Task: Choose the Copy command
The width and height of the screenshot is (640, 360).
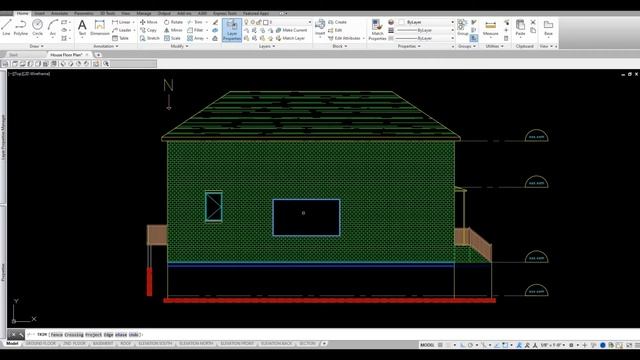Action: point(149,30)
